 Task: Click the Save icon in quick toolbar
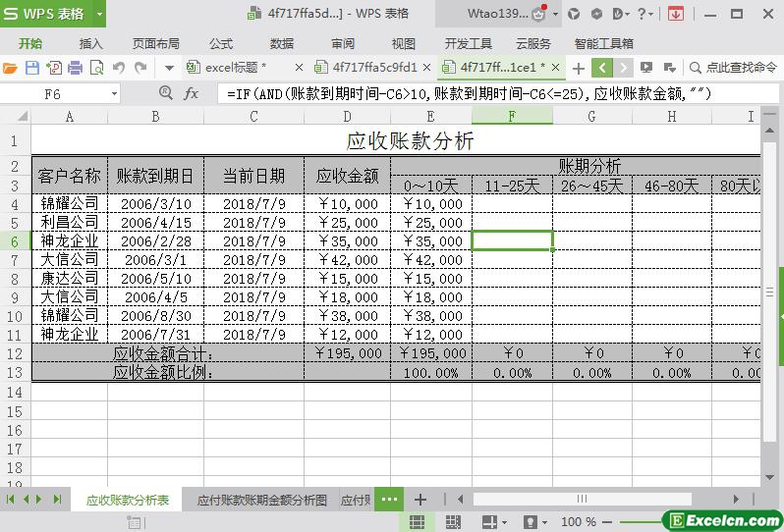pyautogui.click(x=32, y=68)
